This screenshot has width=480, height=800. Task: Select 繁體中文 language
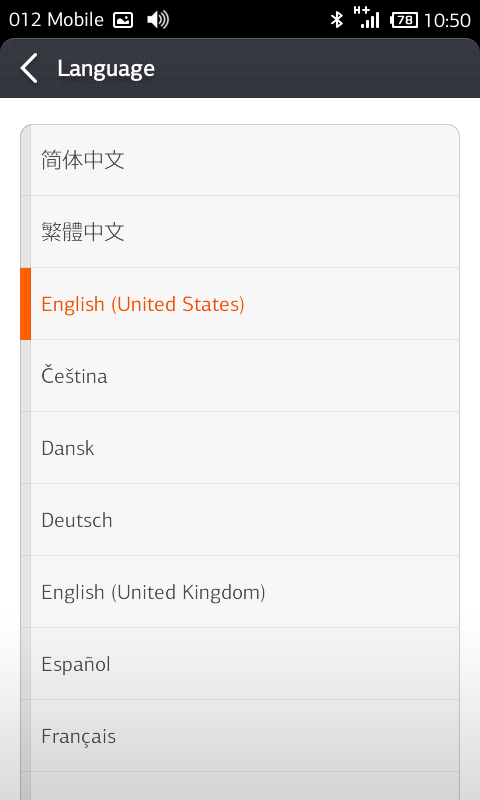(240, 232)
